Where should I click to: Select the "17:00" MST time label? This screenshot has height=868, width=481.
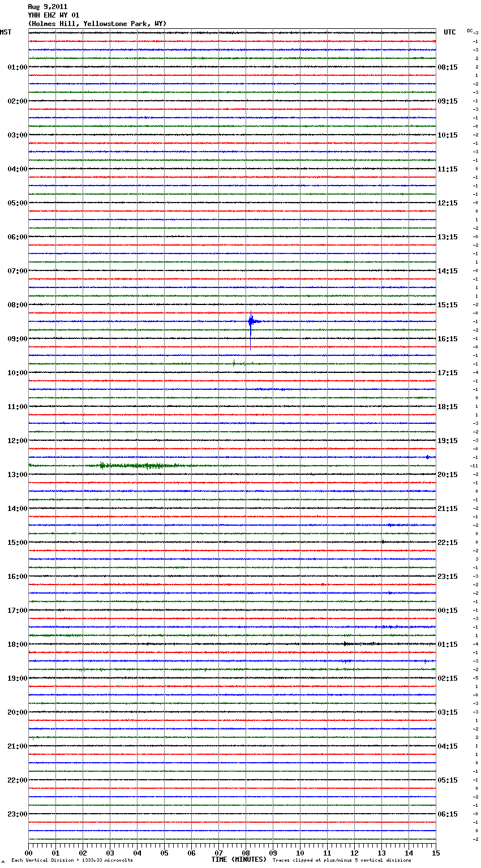pyautogui.click(x=18, y=611)
